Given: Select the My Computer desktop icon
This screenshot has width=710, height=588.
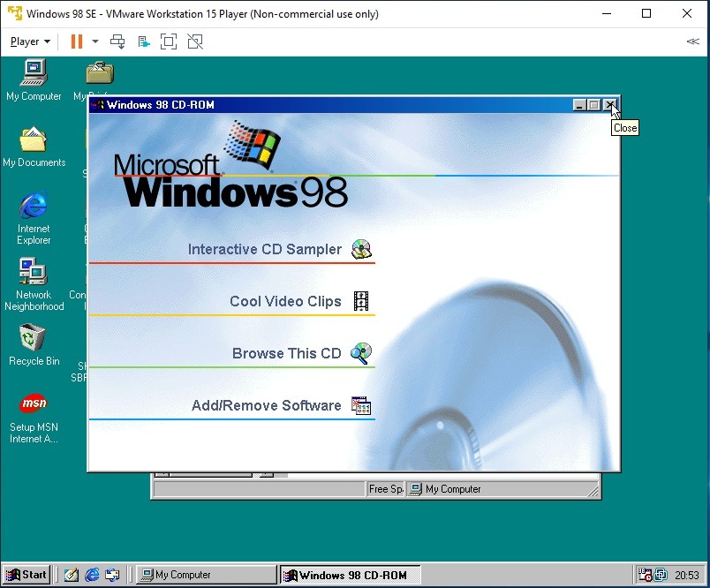Looking at the screenshot, I should tap(34, 79).
